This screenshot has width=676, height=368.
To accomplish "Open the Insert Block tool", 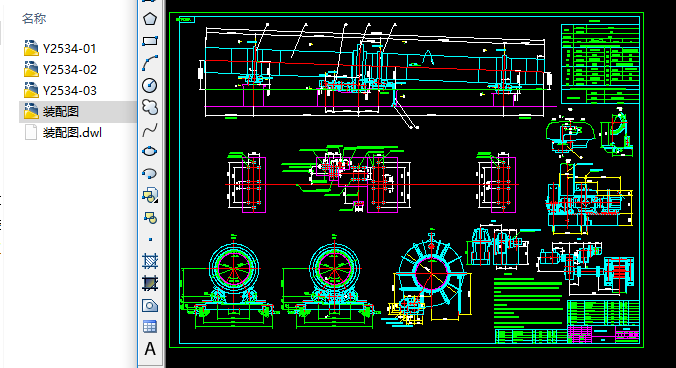I will (x=150, y=195).
